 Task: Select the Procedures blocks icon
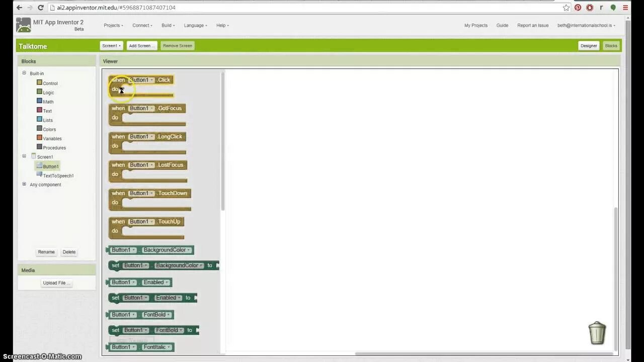[x=39, y=147]
